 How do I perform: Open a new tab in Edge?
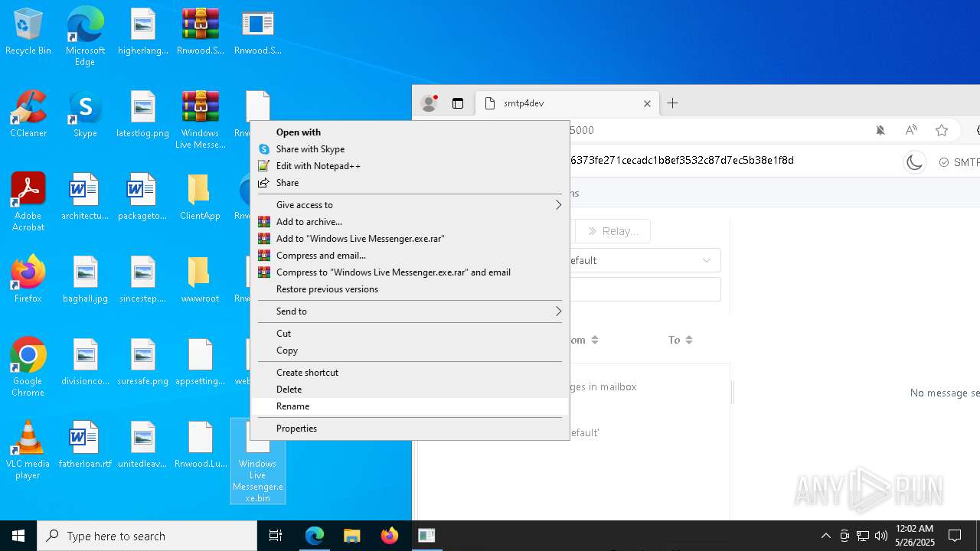(673, 103)
